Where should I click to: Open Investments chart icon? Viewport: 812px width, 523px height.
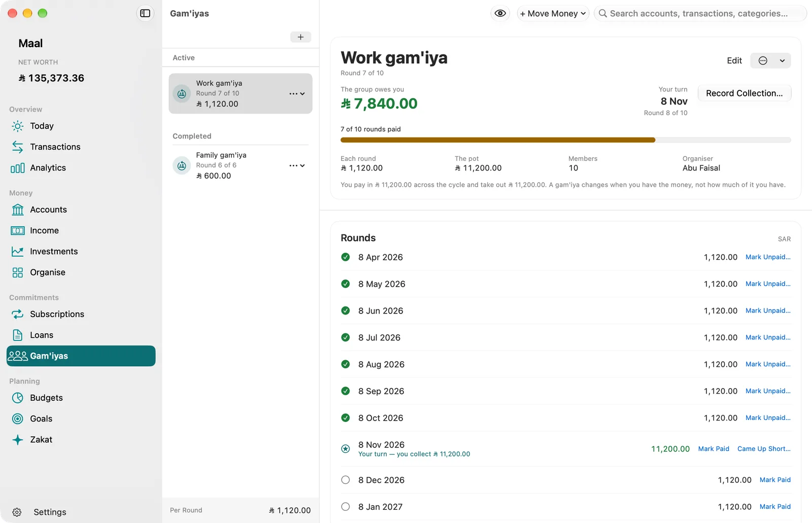18,252
